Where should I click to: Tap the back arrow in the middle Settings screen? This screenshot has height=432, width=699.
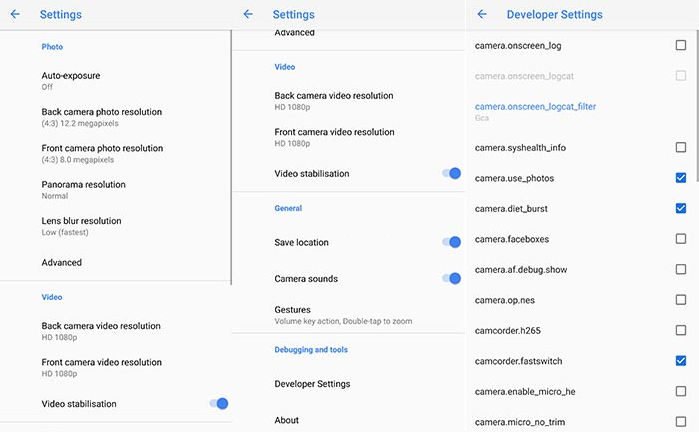[x=248, y=15]
